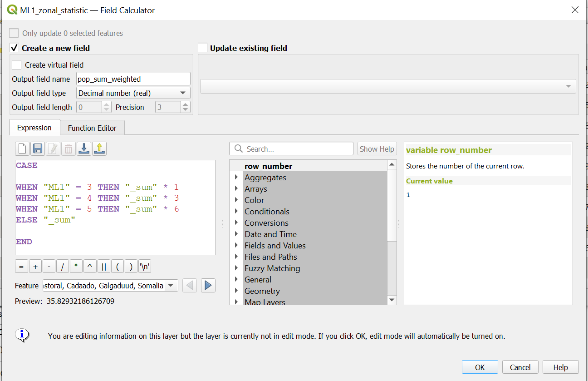Image resolution: width=588 pixels, height=381 pixels.
Task: Open the Output field type dropdown
Action: pyautogui.click(x=133, y=93)
